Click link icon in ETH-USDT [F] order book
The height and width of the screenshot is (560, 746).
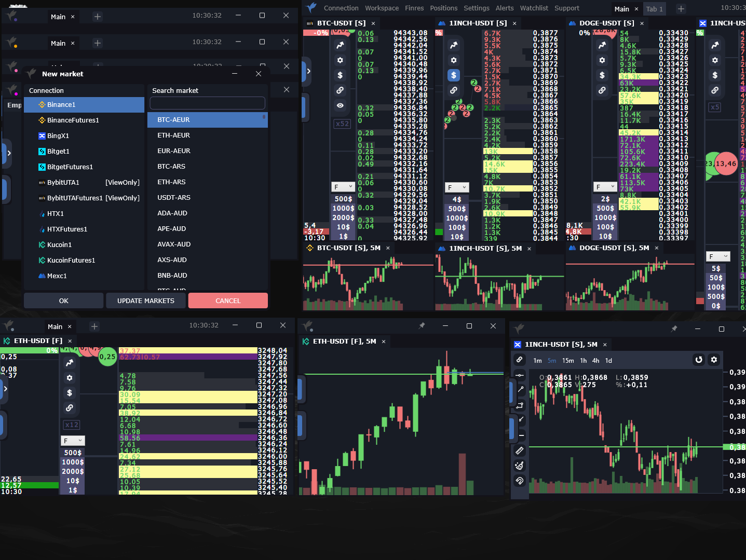point(70,408)
